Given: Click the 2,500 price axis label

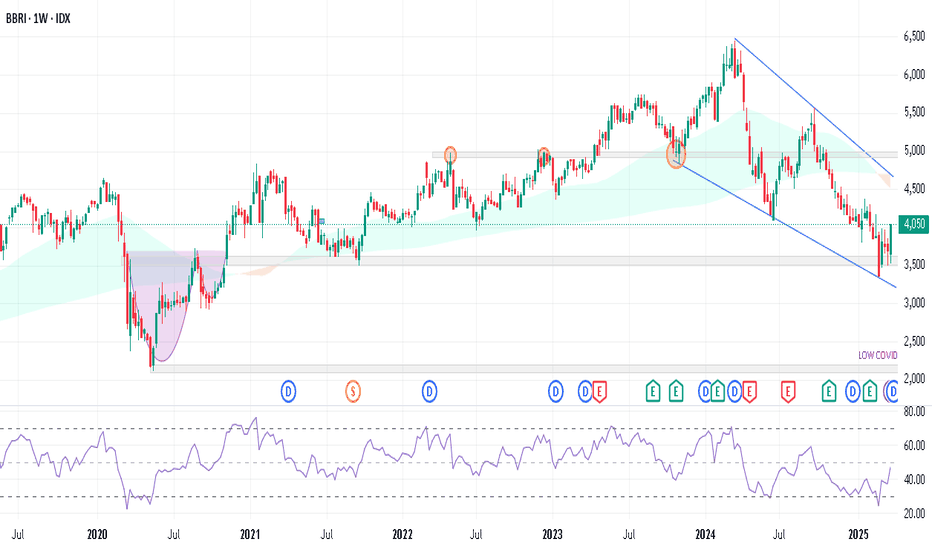Looking at the screenshot, I should click(914, 341).
